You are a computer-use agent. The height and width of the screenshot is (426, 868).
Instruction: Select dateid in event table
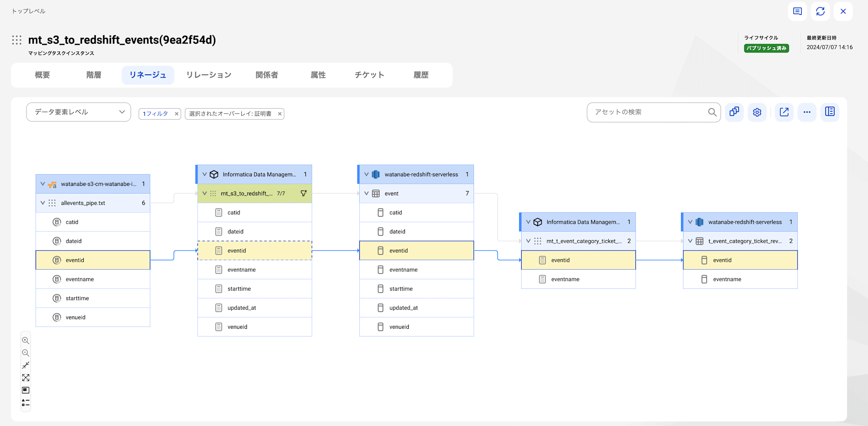(417, 231)
